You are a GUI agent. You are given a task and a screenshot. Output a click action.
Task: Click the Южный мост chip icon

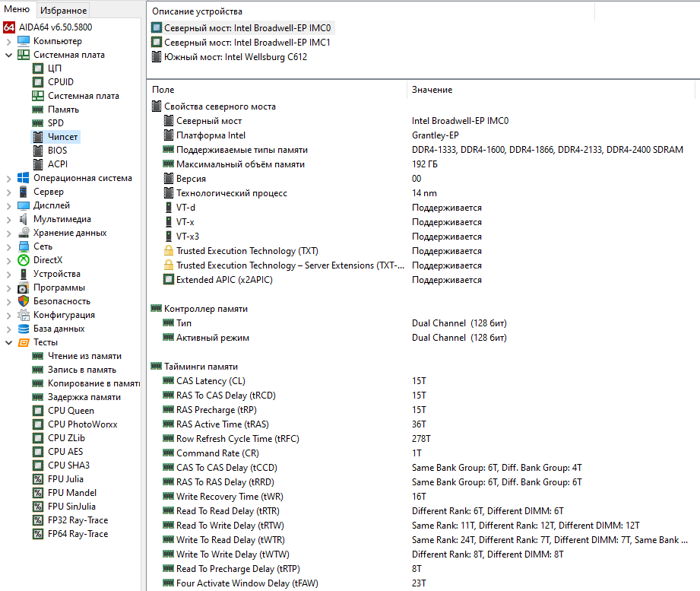[157, 57]
